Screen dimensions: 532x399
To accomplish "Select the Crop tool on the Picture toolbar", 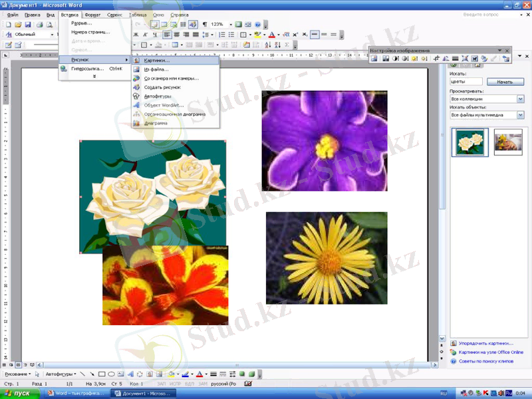I will [437, 59].
